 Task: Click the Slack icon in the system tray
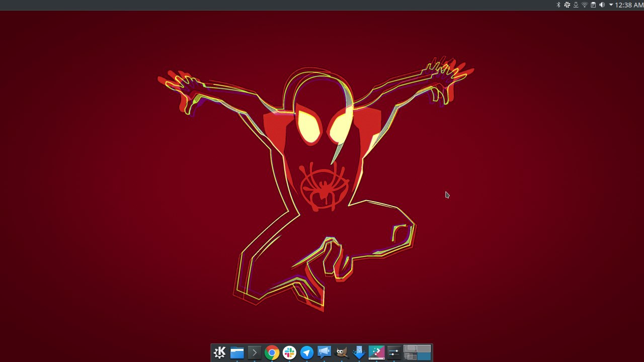(x=567, y=5)
